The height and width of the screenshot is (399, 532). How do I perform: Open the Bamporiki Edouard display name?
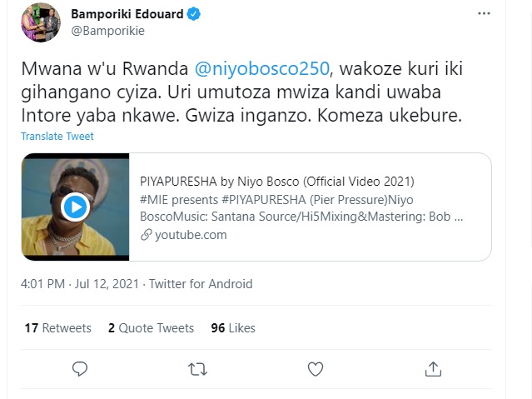[x=127, y=14]
